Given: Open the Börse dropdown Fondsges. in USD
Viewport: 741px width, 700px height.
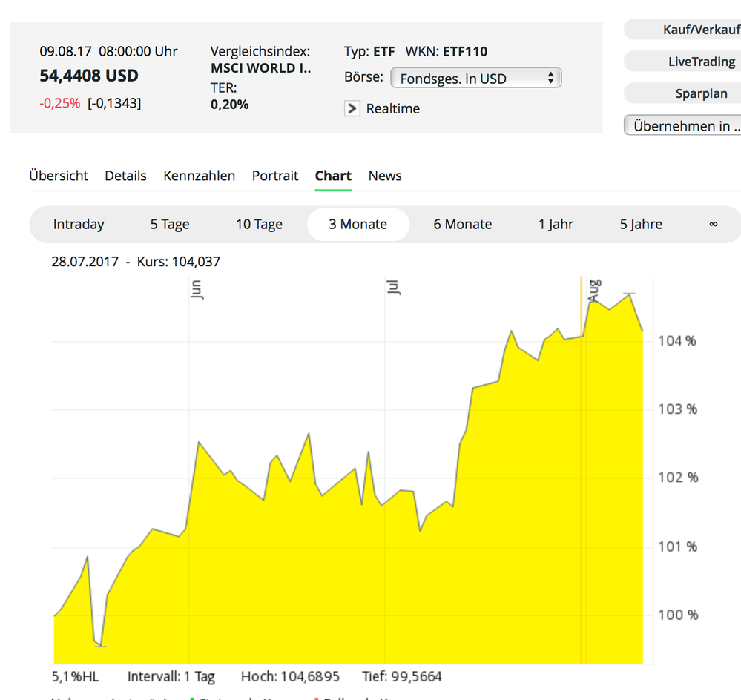Looking at the screenshot, I should click(x=476, y=78).
